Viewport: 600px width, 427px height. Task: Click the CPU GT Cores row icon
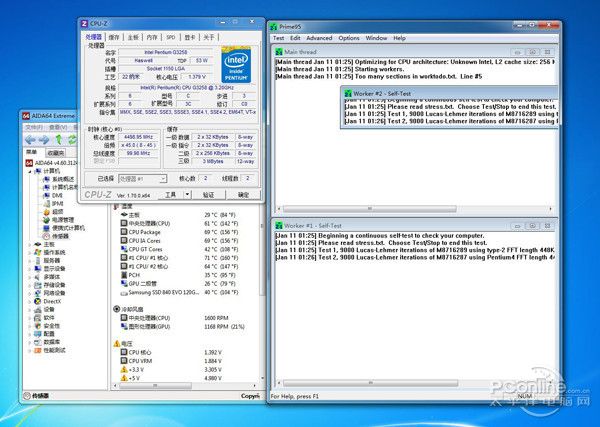pos(124,249)
